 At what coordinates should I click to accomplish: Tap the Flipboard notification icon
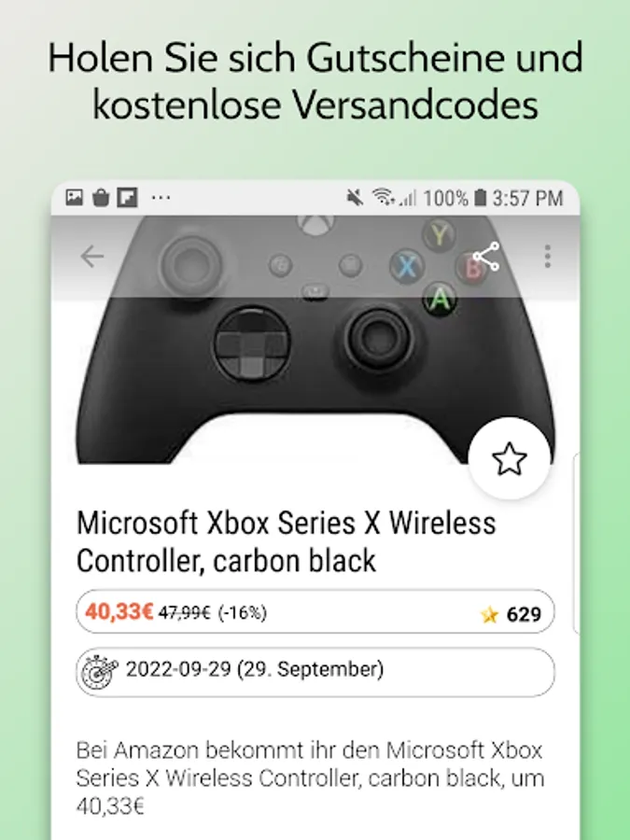click(128, 198)
